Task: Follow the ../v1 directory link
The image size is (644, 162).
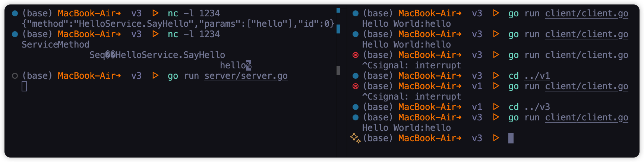Action: tap(537, 76)
